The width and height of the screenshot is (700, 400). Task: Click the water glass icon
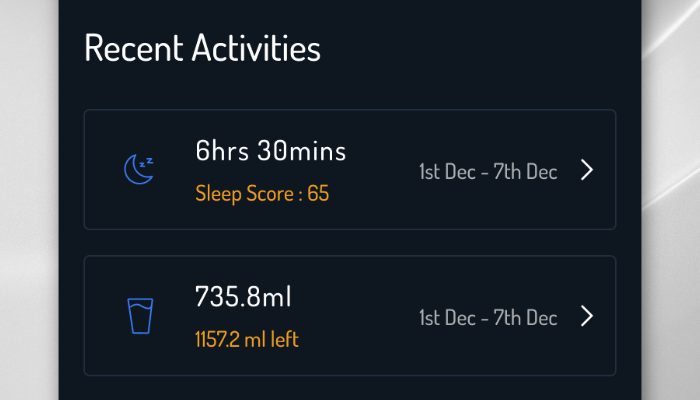[x=138, y=317]
